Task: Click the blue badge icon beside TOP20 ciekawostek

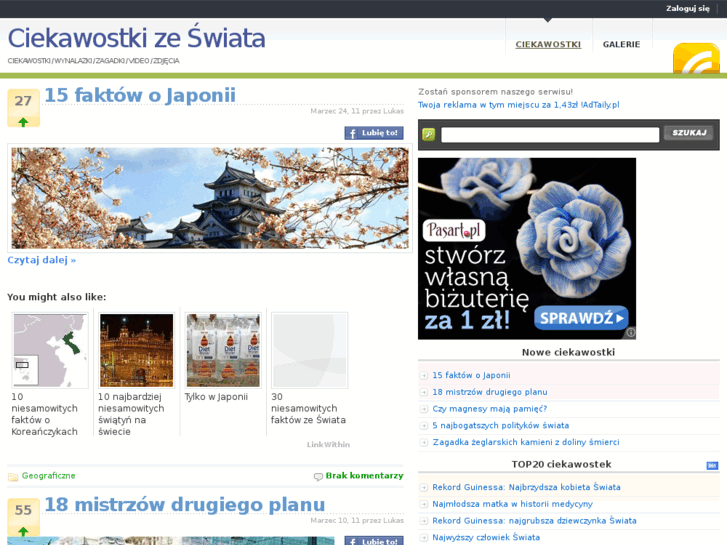Action: pyautogui.click(x=712, y=465)
